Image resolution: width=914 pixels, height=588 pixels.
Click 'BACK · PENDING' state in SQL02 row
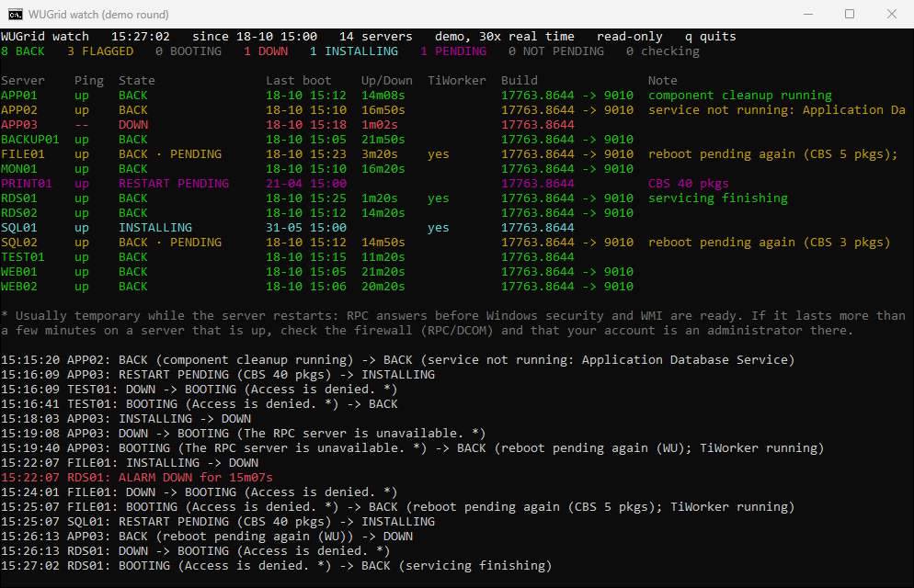170,243
